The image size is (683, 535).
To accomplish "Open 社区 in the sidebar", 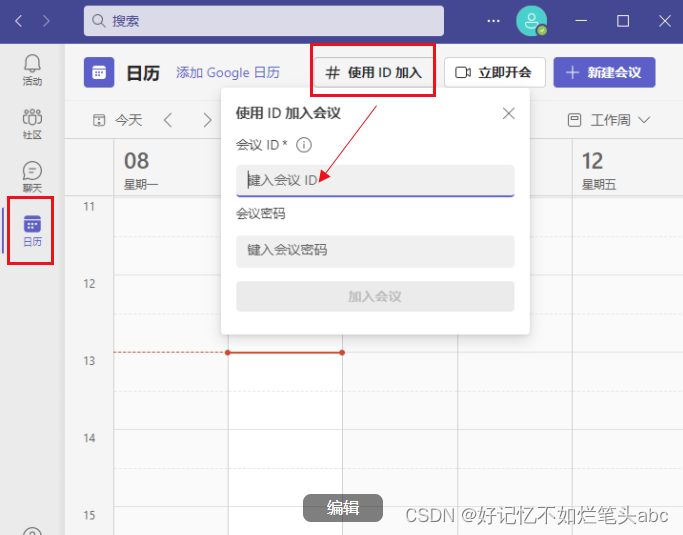I will click(32, 124).
